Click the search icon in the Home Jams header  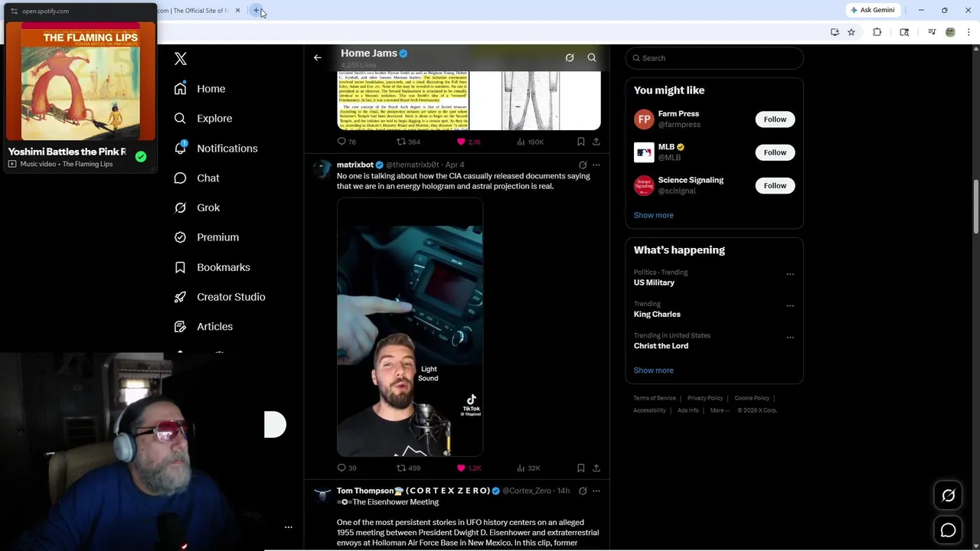(592, 57)
